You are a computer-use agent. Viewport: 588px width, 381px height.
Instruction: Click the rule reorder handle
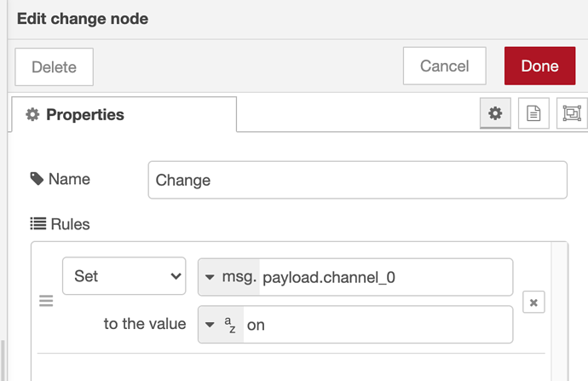[x=46, y=301]
